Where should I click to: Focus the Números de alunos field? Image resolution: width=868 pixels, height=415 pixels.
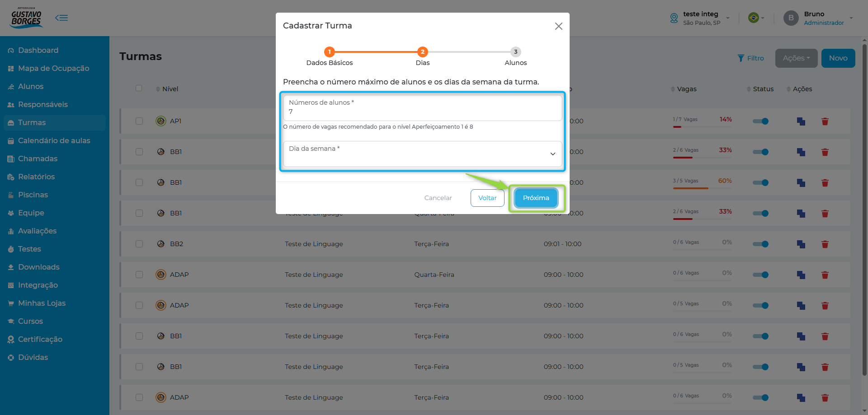click(423, 107)
